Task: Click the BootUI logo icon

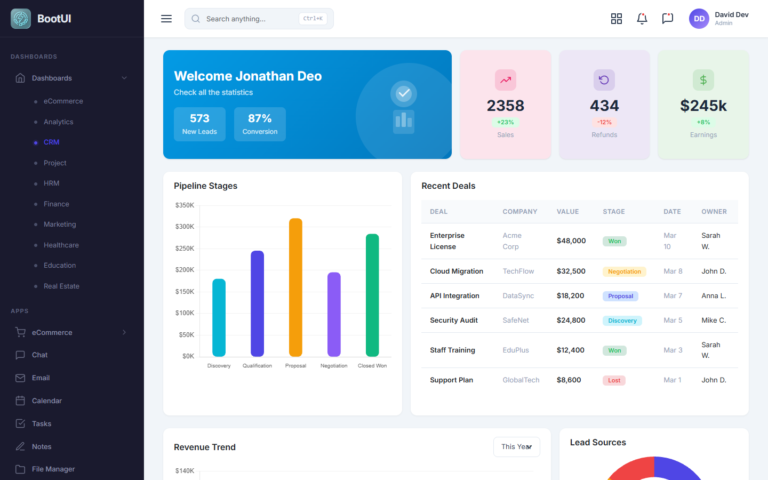Action: pyautogui.click(x=21, y=19)
